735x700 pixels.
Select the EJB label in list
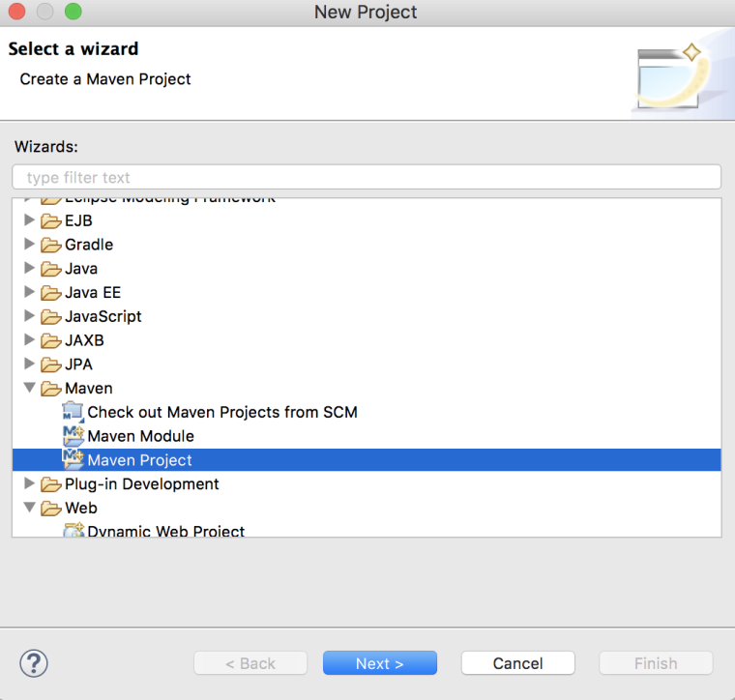tap(78, 220)
